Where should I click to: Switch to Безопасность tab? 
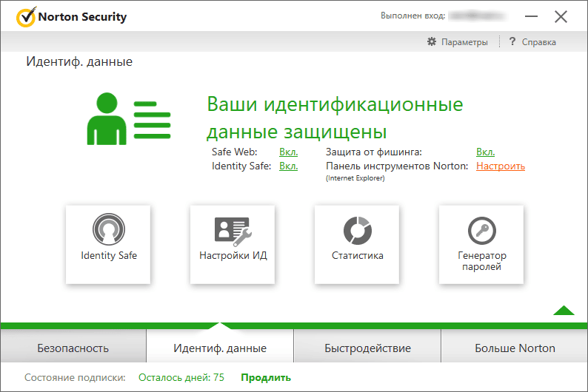click(73, 346)
